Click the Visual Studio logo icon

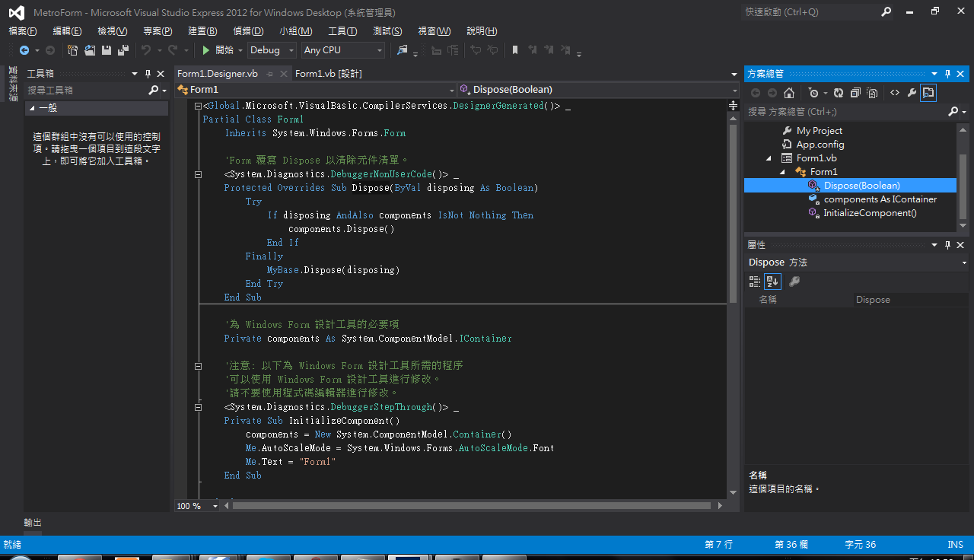[x=17, y=12]
